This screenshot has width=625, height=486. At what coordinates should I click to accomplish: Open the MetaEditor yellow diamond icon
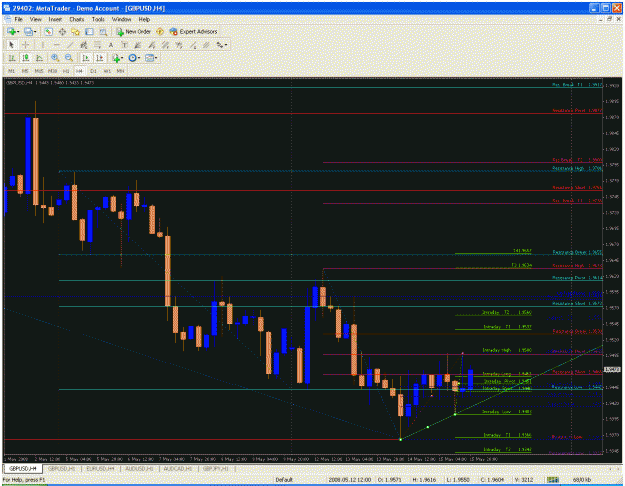click(x=160, y=31)
